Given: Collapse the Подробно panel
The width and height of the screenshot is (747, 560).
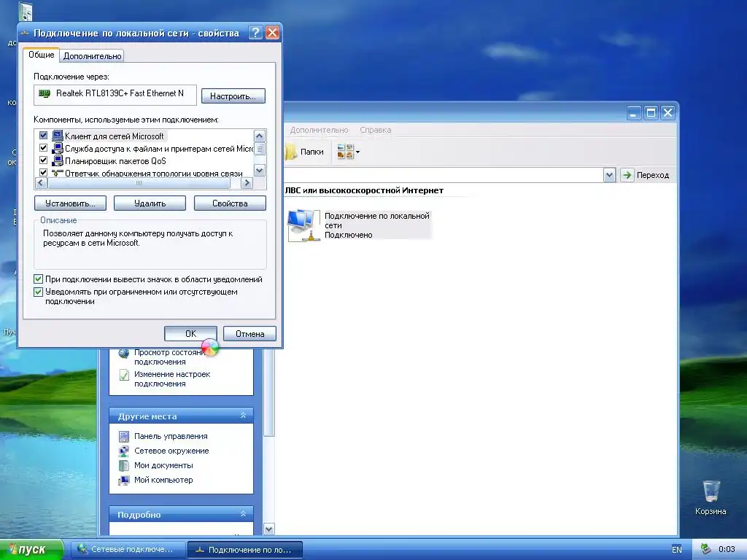Looking at the screenshot, I should pyautogui.click(x=243, y=514).
